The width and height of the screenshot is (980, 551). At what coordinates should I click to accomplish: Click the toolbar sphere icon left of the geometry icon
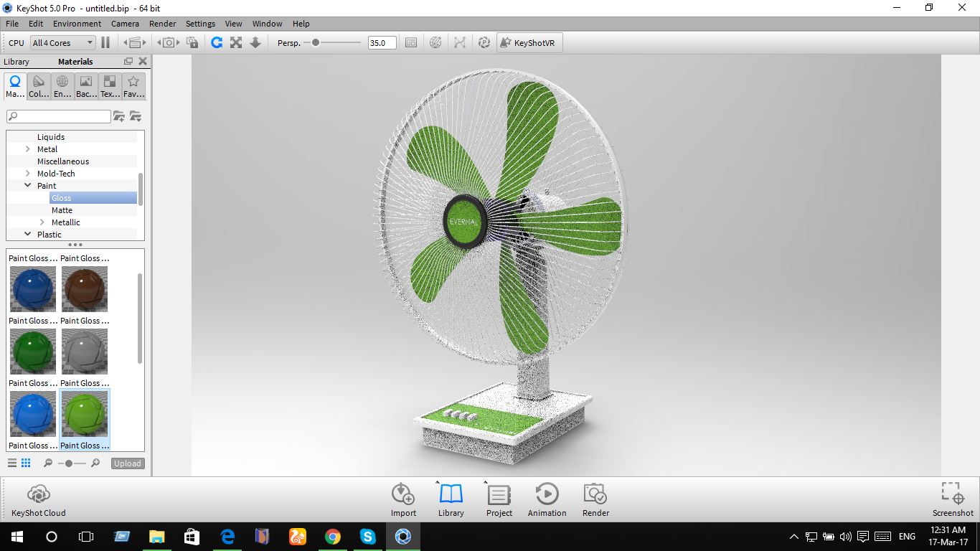point(435,43)
